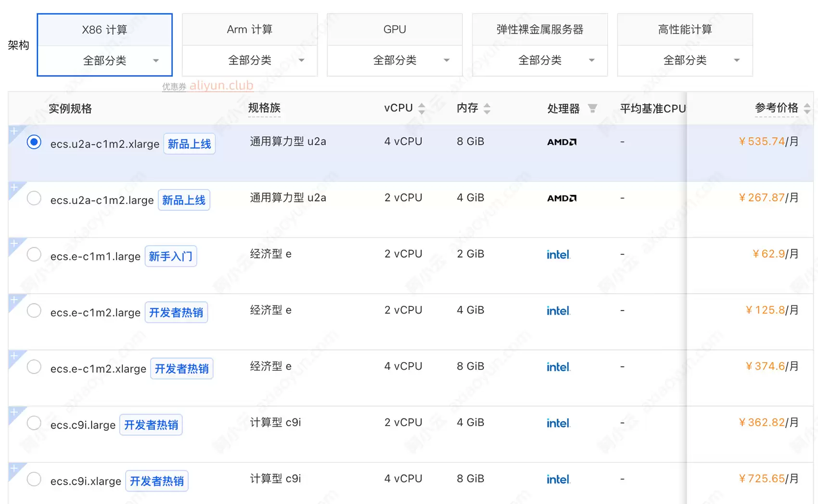Click the 开发者热销 tag on ecs.e-c1m2.xlarge
The height and width of the screenshot is (504, 818).
pos(181,369)
